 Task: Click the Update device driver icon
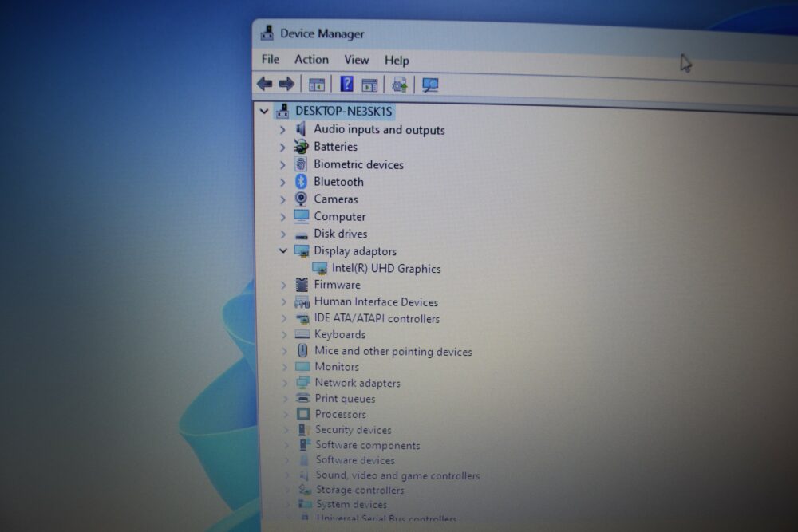tap(400, 85)
